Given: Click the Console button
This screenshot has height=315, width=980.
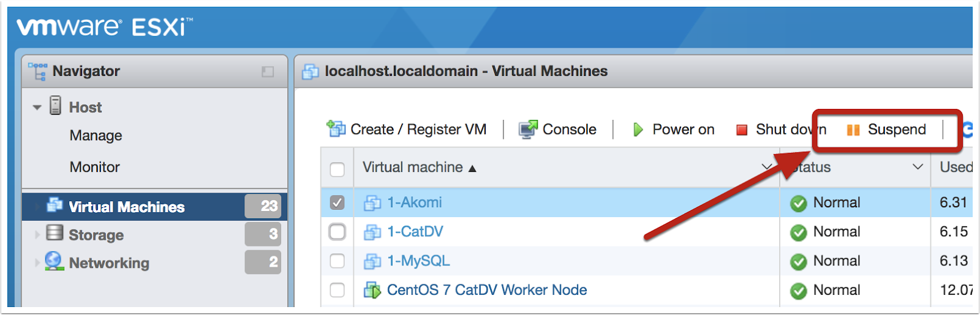Looking at the screenshot, I should click(x=557, y=129).
